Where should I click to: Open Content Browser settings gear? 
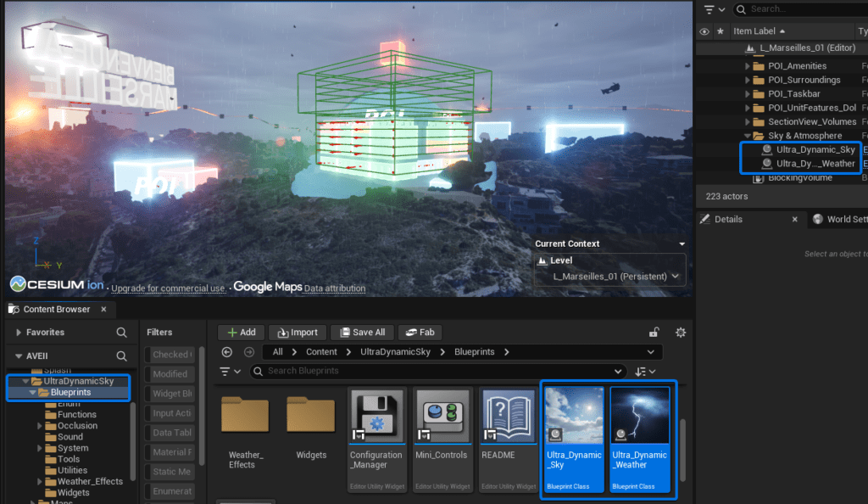tap(680, 333)
